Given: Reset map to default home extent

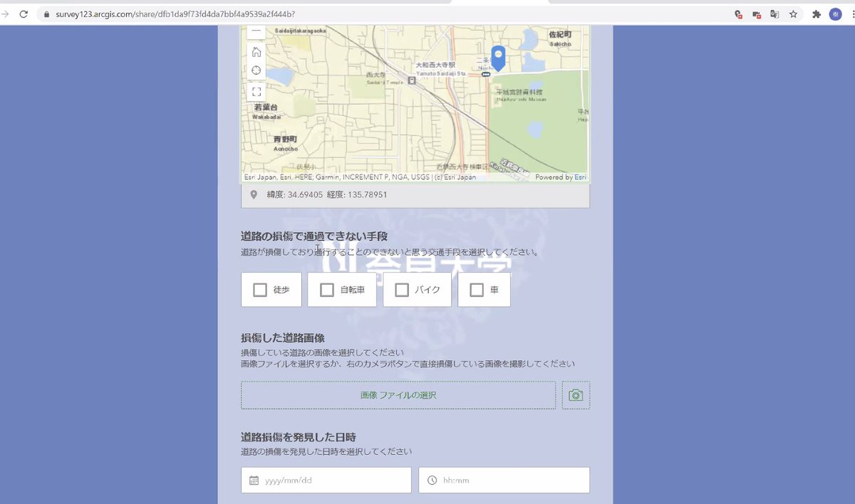Looking at the screenshot, I should 256,51.
